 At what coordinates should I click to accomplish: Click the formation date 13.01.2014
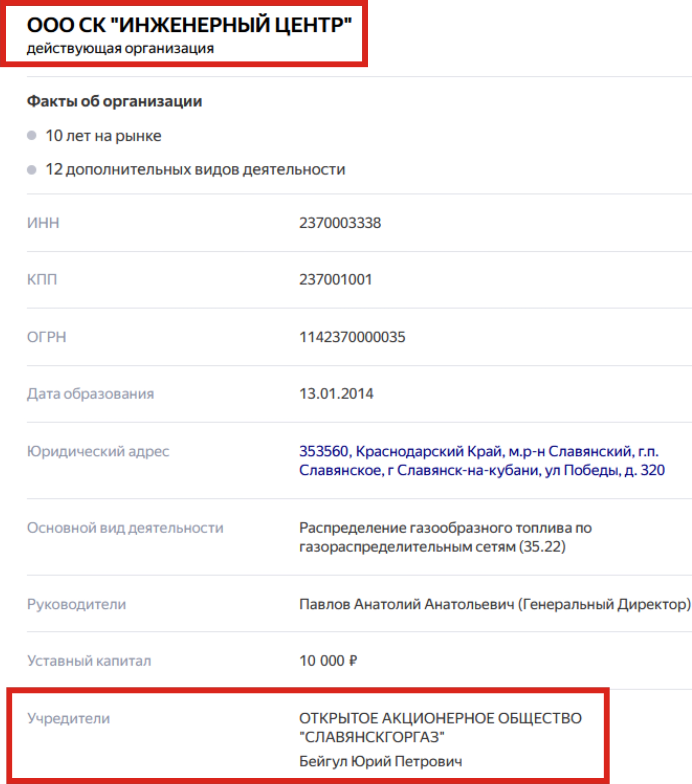336,394
